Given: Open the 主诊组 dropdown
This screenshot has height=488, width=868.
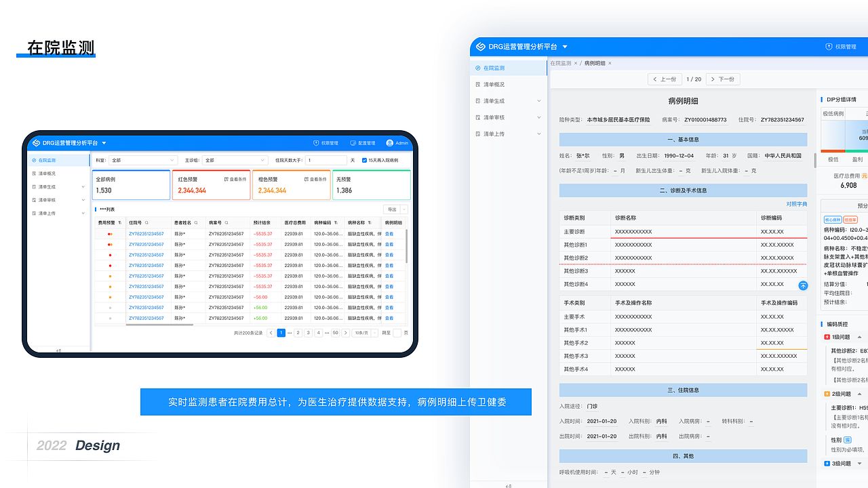Looking at the screenshot, I should [x=234, y=160].
